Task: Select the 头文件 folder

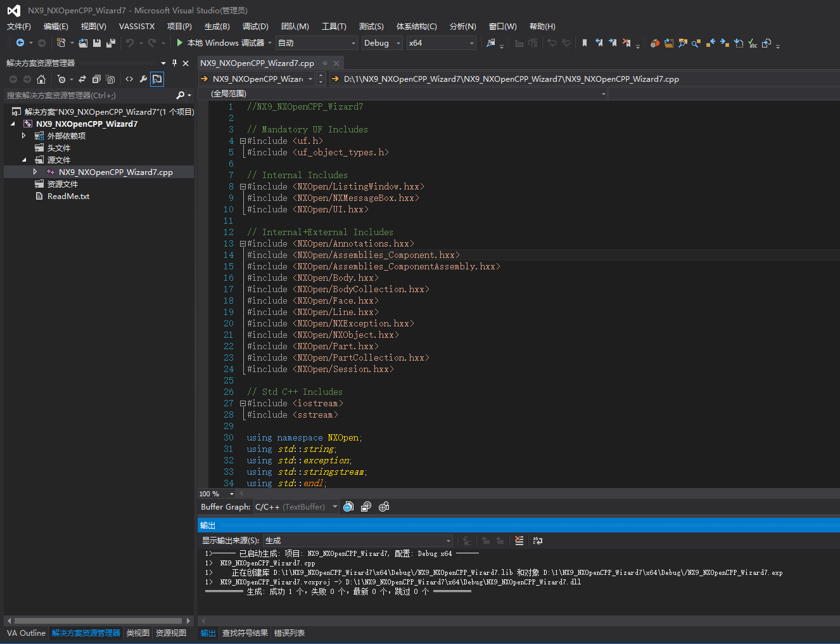Action: [59, 148]
